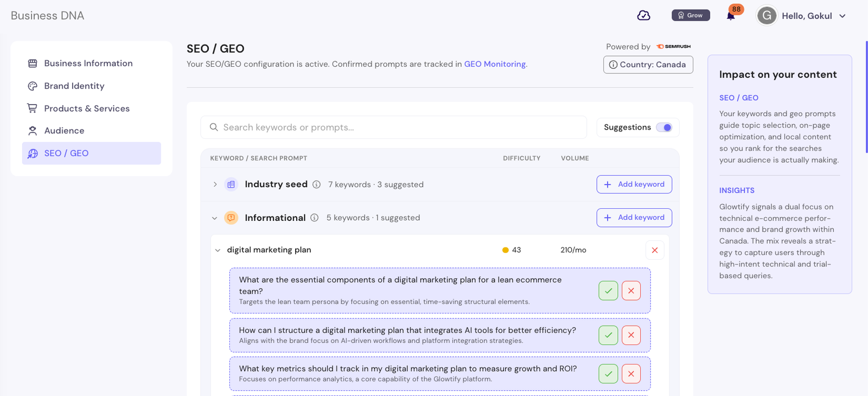Remove the digital marketing plan keyword
868x396 pixels.
pos(655,250)
